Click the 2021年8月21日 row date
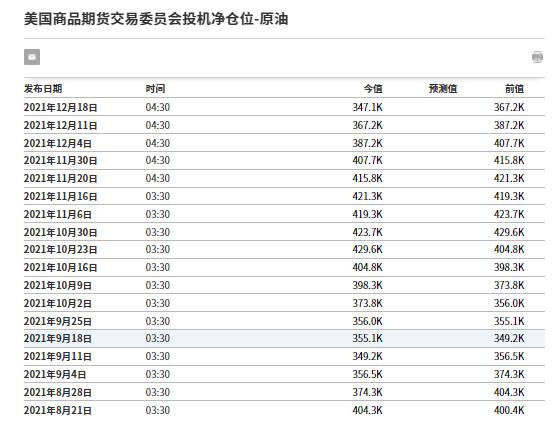Screen dimensions: 555x425 click(x=58, y=410)
